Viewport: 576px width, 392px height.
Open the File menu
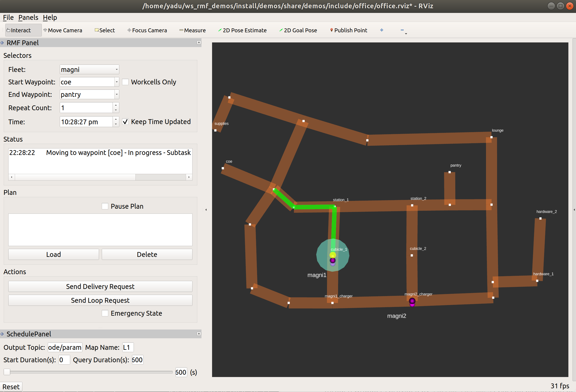[x=8, y=17]
